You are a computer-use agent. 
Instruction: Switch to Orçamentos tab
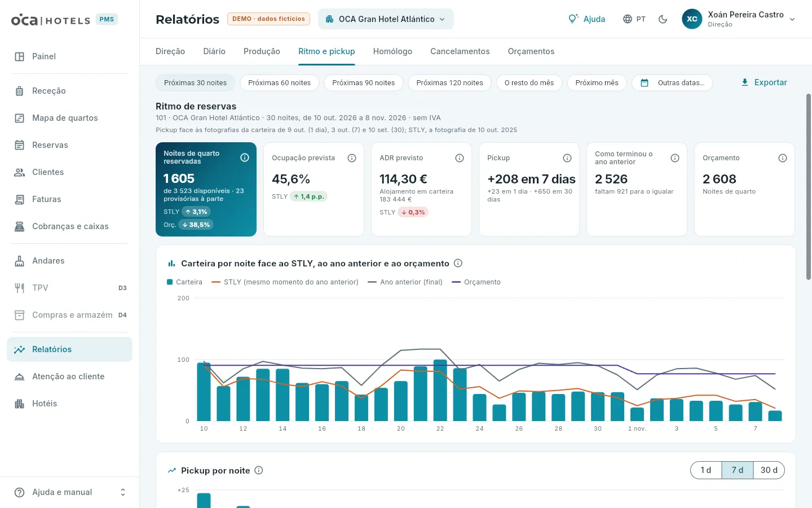531,51
